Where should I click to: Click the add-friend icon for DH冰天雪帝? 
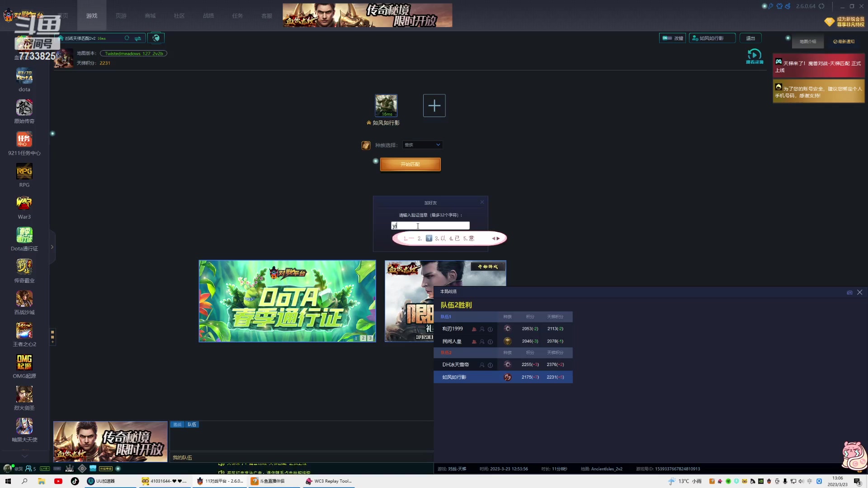click(482, 365)
